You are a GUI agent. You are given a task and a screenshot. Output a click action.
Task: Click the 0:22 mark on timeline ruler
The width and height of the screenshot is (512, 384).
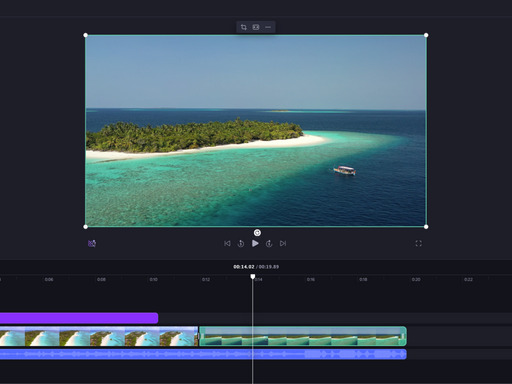pos(468,279)
